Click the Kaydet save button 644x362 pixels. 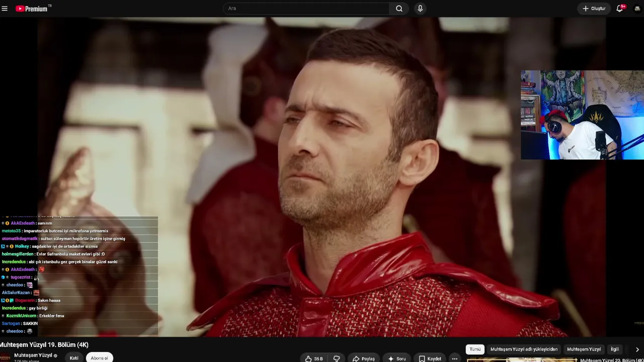(x=430, y=358)
